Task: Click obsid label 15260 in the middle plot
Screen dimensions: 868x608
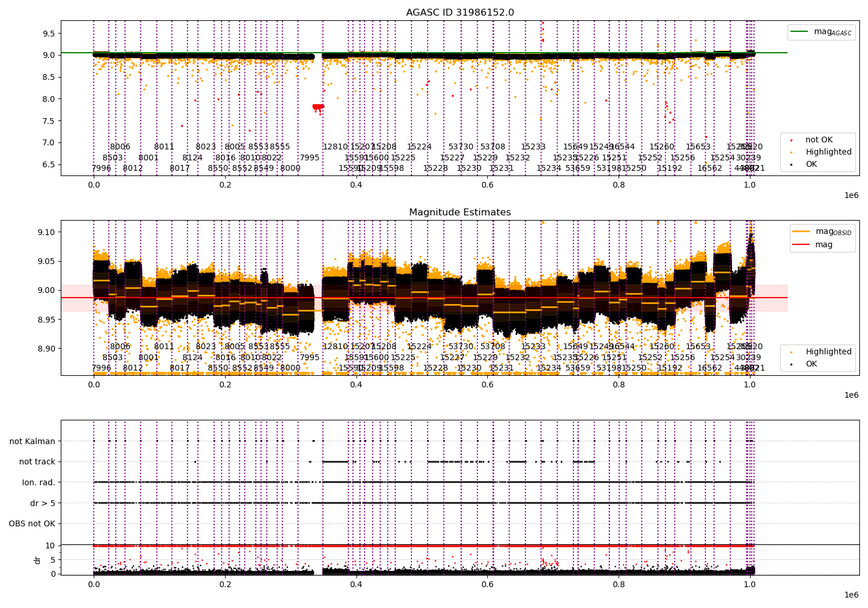Action: pos(662,347)
